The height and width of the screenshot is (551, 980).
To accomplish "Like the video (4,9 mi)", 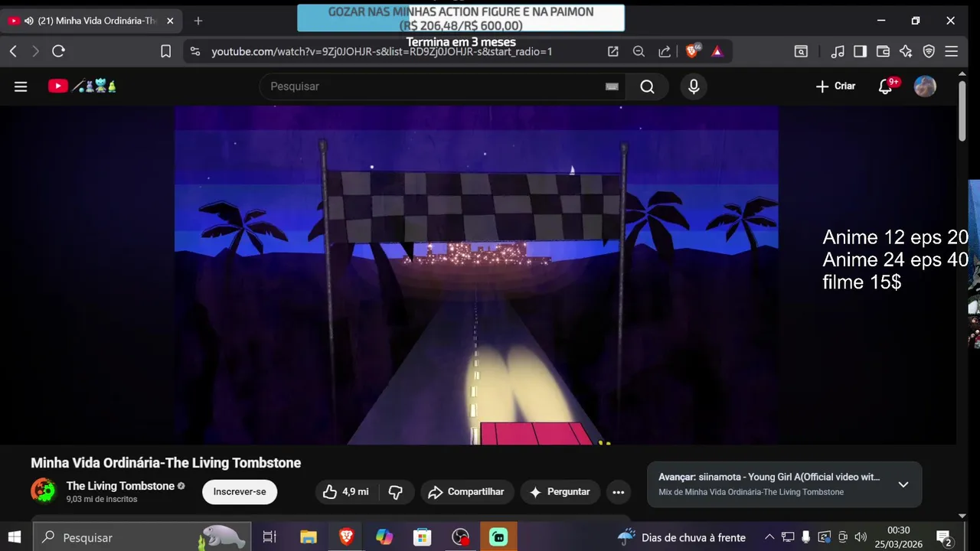I will point(346,492).
